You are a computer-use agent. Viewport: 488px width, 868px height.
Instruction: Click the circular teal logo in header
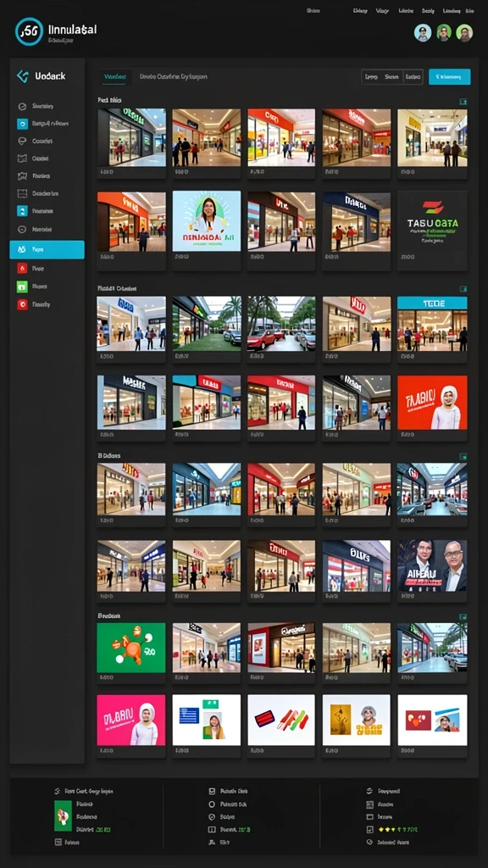tap(29, 31)
